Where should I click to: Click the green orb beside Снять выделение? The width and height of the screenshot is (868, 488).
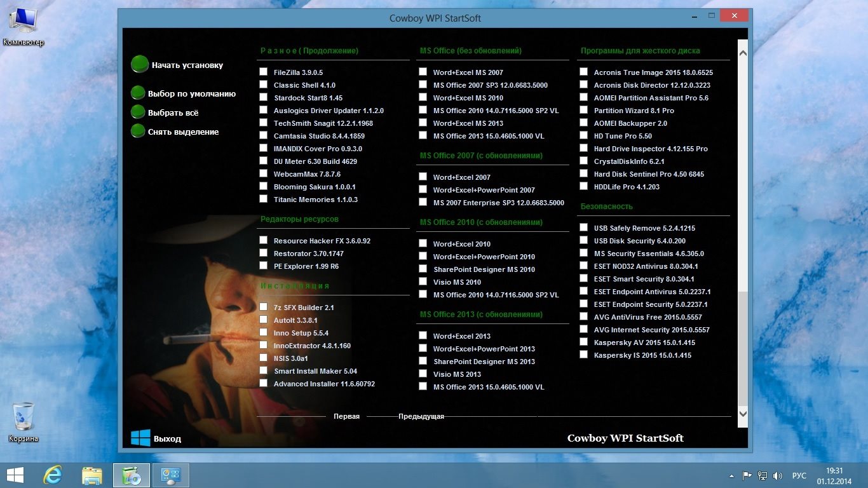coord(138,131)
